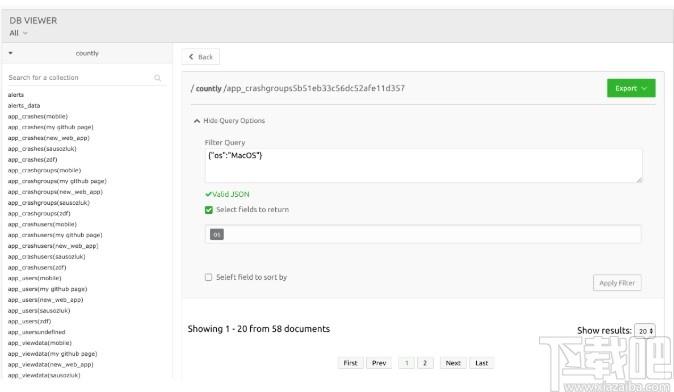Click the Apply Filter button
Viewport: 674px width, 392px height.
617,283
